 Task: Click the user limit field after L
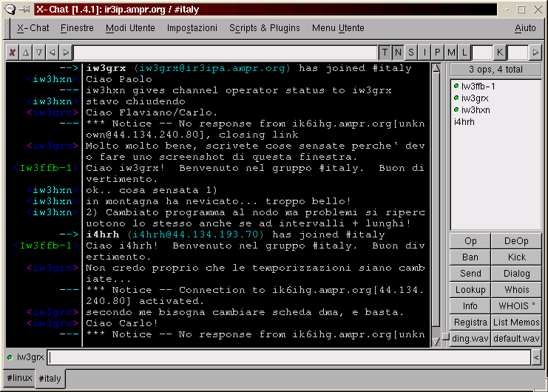482,53
